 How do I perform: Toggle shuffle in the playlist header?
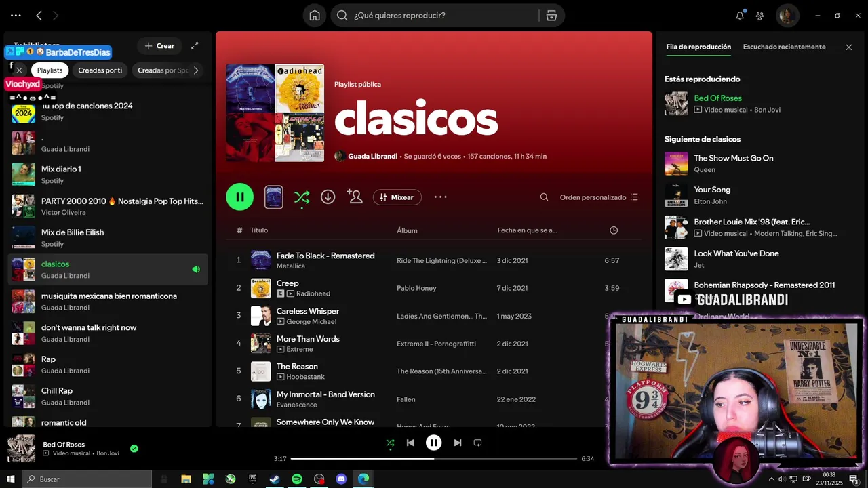coord(302,197)
